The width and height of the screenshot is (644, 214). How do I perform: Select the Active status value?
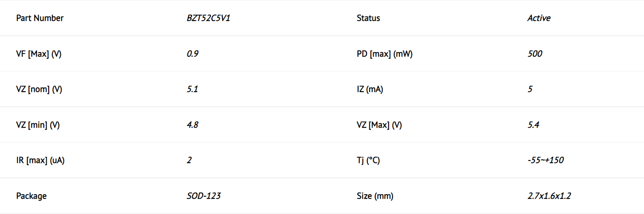click(x=539, y=18)
